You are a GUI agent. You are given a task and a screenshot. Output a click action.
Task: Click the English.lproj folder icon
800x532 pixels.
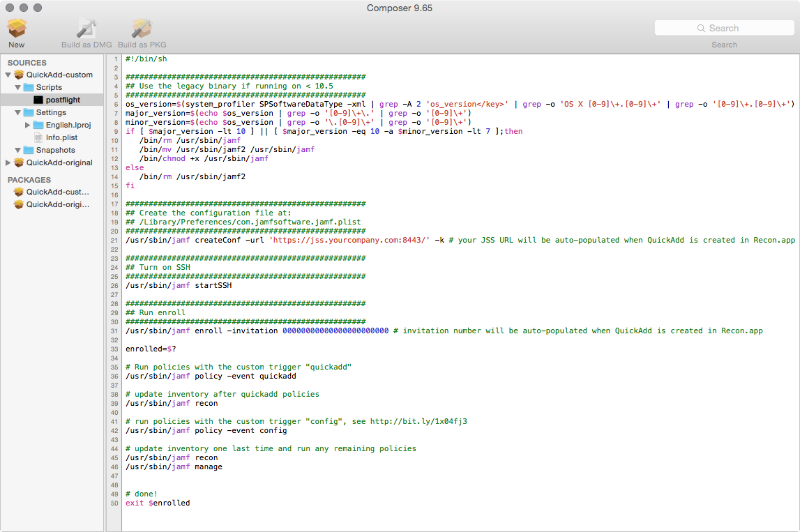[x=38, y=125]
